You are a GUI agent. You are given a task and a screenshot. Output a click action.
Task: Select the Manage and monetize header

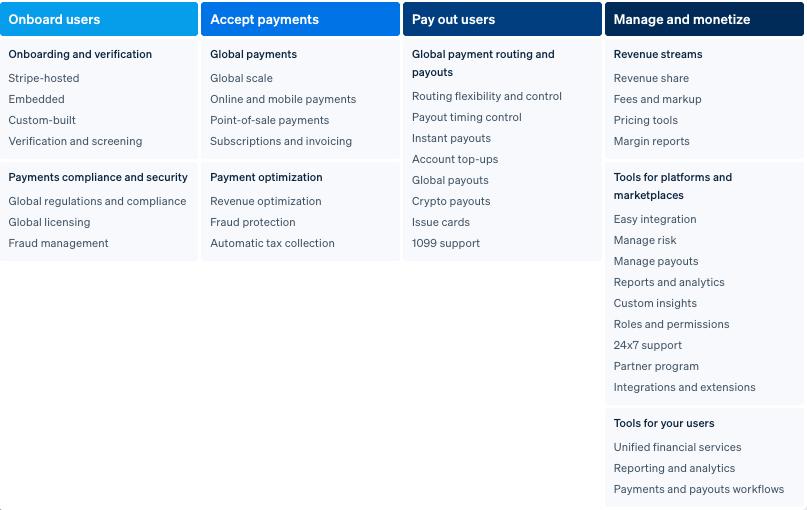click(704, 19)
